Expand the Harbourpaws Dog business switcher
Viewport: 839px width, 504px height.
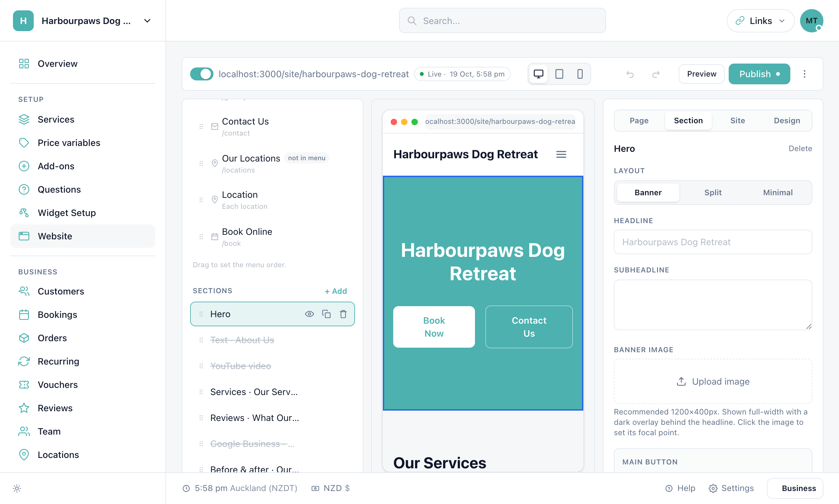82,21
